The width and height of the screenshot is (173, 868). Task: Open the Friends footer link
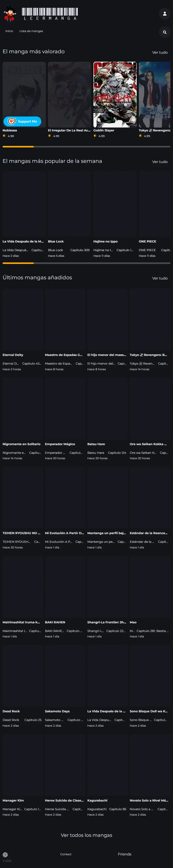[125, 854]
